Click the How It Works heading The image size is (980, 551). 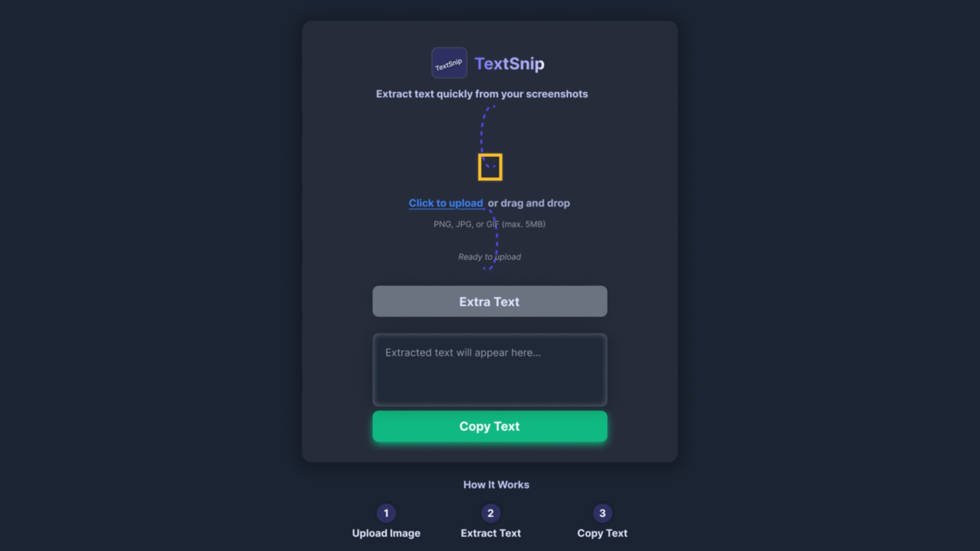tap(496, 485)
